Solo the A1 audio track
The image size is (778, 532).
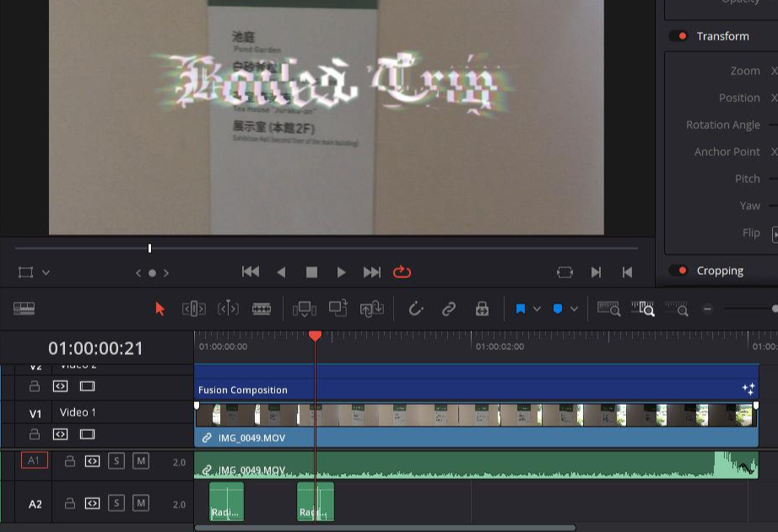tap(116, 461)
